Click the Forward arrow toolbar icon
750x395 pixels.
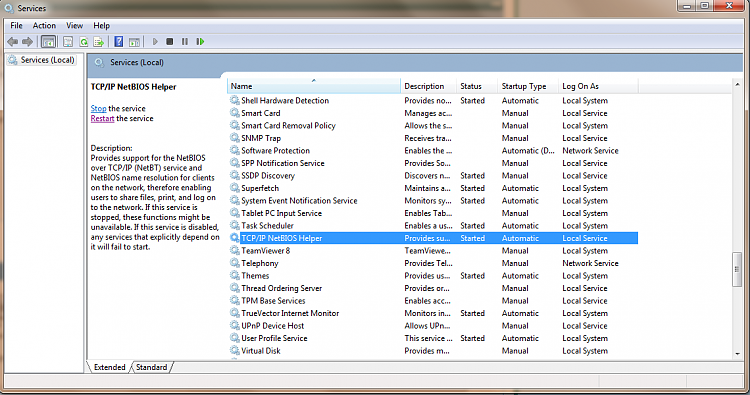click(x=27, y=42)
